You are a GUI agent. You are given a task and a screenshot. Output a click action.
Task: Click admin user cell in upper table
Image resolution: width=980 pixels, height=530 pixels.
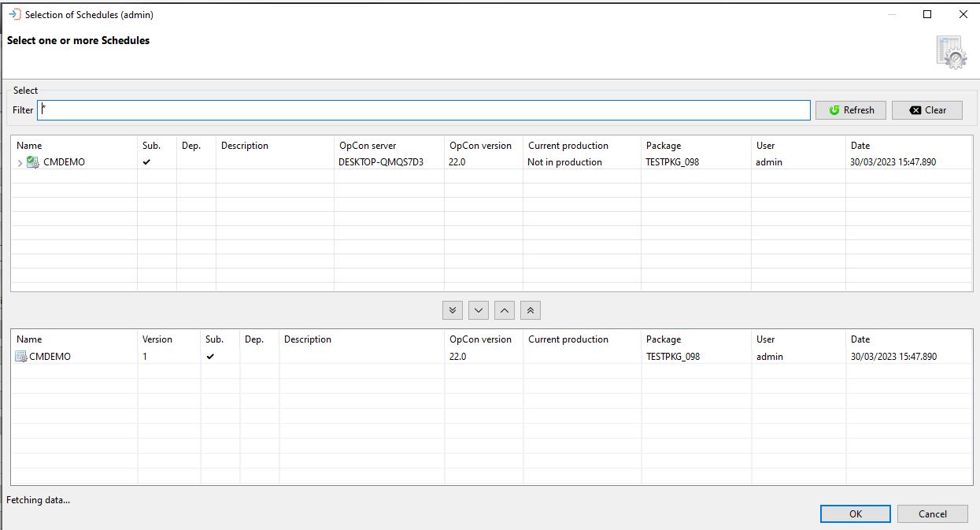770,162
